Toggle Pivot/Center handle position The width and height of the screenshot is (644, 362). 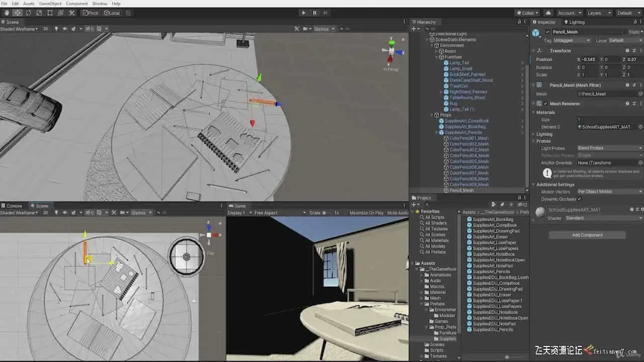point(91,13)
